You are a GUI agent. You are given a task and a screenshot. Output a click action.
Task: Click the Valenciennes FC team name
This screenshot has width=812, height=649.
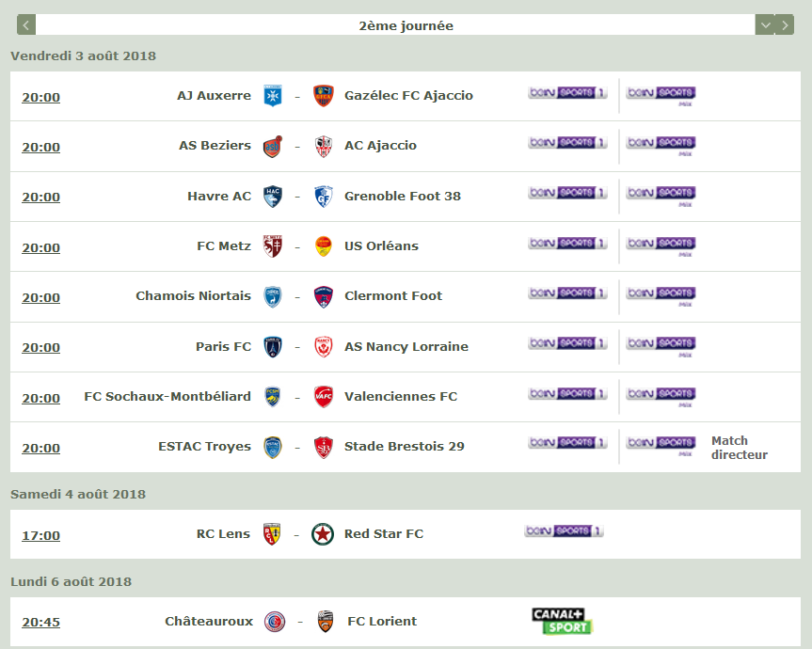pos(401,396)
